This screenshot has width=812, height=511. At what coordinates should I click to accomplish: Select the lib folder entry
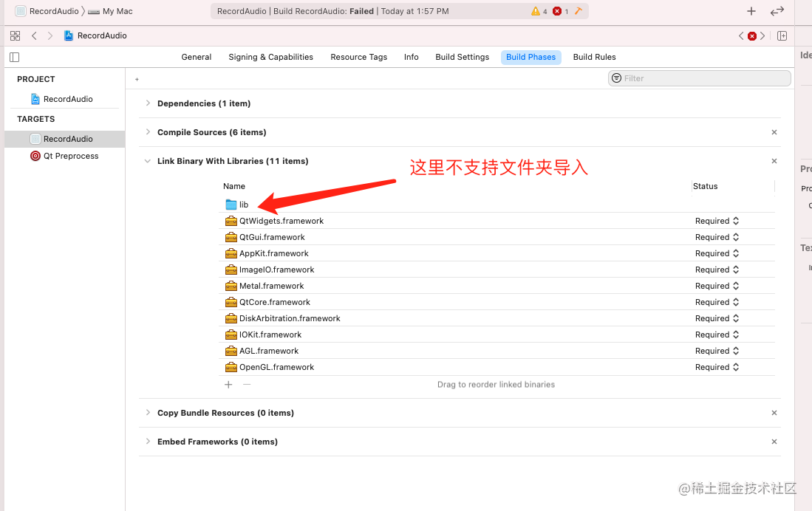[x=237, y=205]
